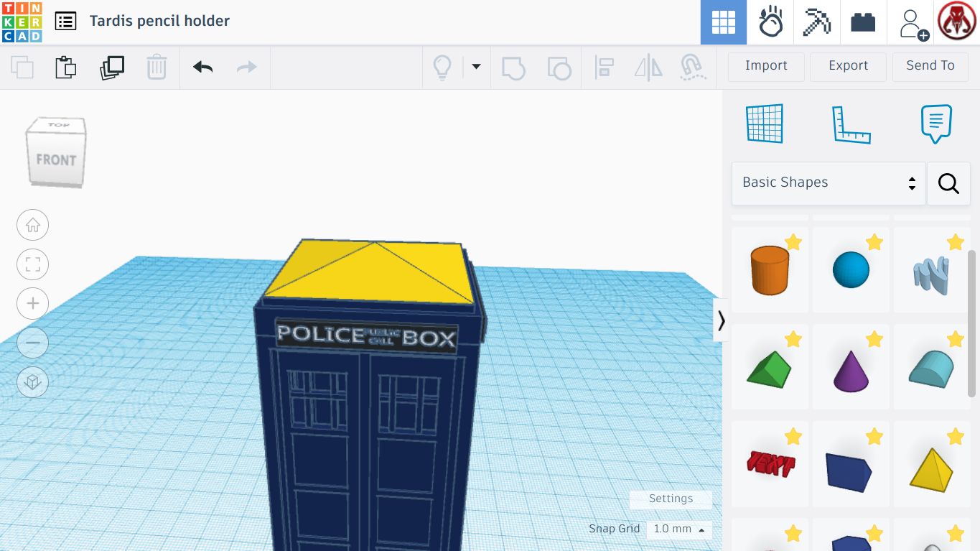
Task: Click the Tinkercad logo
Action: (22, 22)
